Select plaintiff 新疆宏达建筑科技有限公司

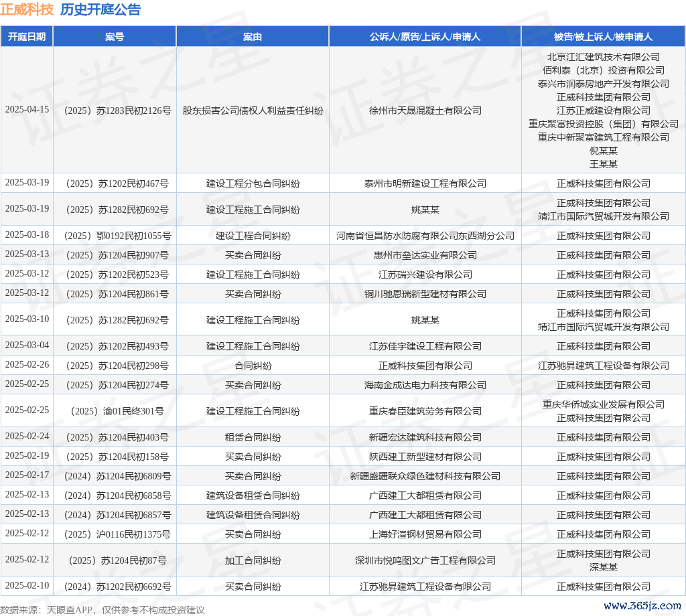point(425,438)
